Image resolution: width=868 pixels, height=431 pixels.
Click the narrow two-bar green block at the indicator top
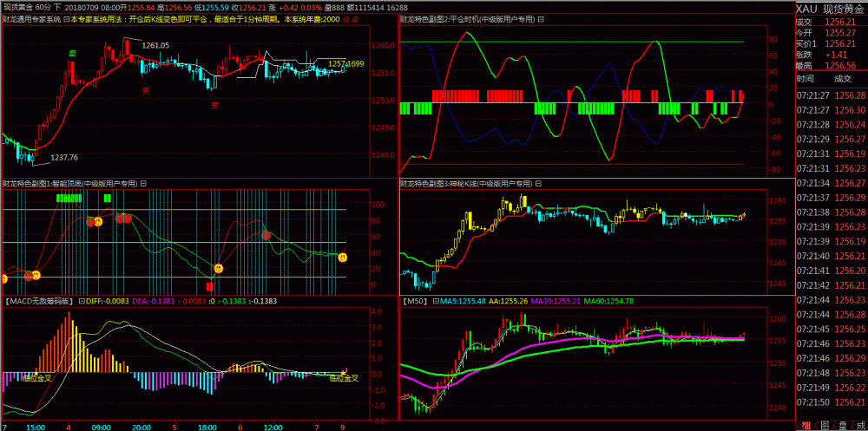click(107, 198)
